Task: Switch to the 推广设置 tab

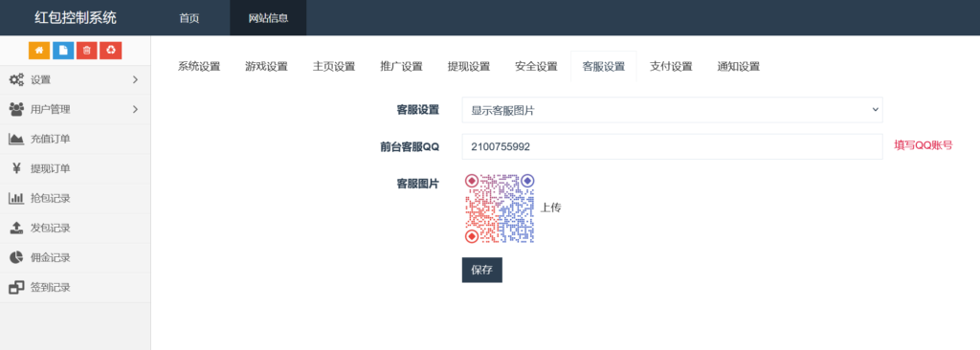Action: pyautogui.click(x=402, y=67)
